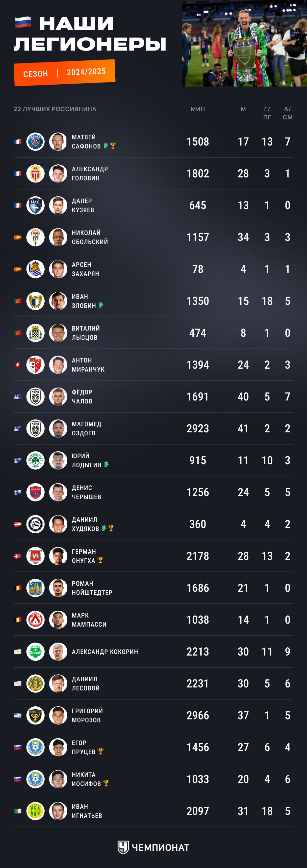This screenshot has height=868, width=307.
Task: Click the PAOK logo beside Фёдор Чалов
Action: [35, 397]
